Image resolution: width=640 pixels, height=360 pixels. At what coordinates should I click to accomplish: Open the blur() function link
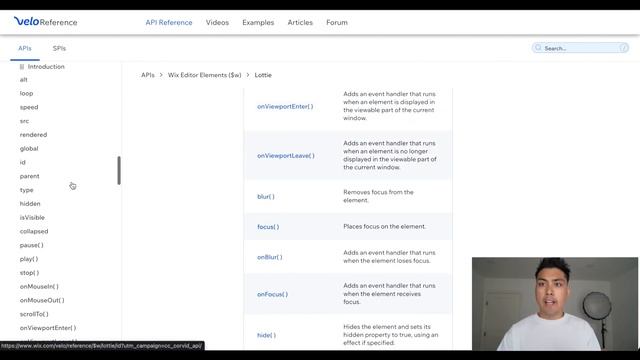tap(266, 197)
